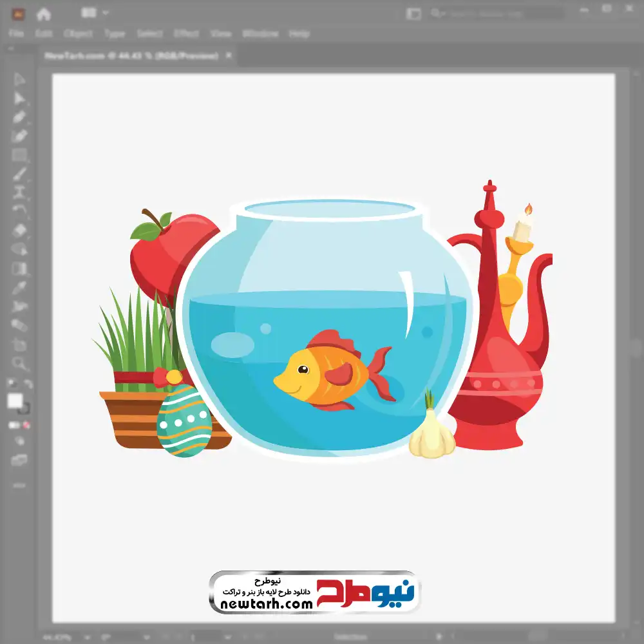This screenshot has height=644, width=644.
Task: Open the arrange documents dropdown
Action: [x=95, y=13]
